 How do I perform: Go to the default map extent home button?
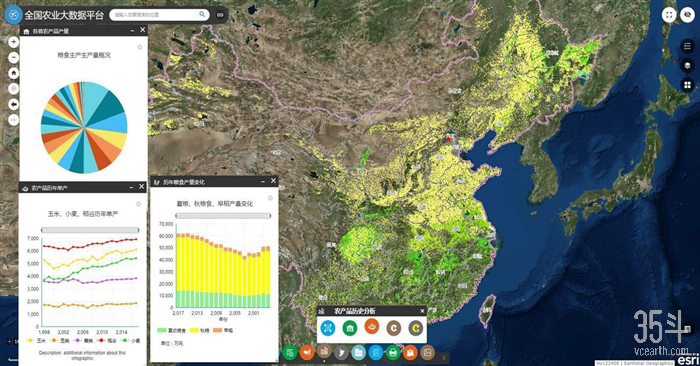coord(13,73)
